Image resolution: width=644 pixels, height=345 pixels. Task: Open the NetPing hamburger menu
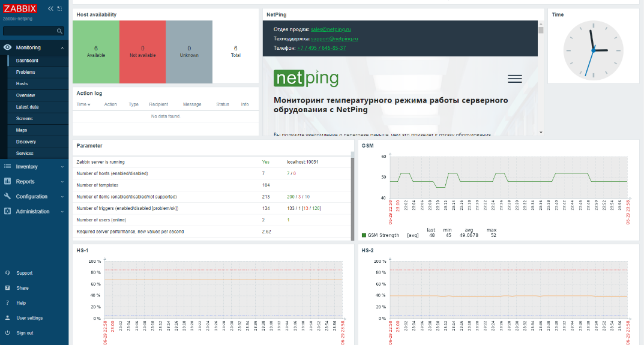coord(514,79)
